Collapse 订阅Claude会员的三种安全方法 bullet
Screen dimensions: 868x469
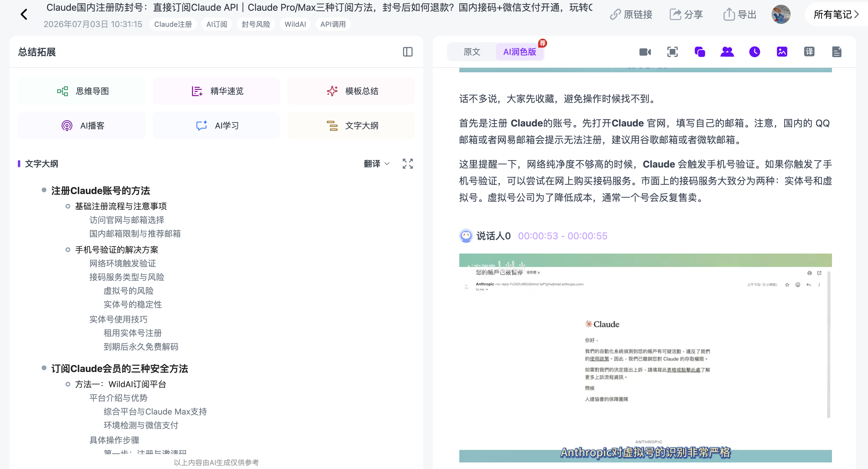pyautogui.click(x=44, y=368)
